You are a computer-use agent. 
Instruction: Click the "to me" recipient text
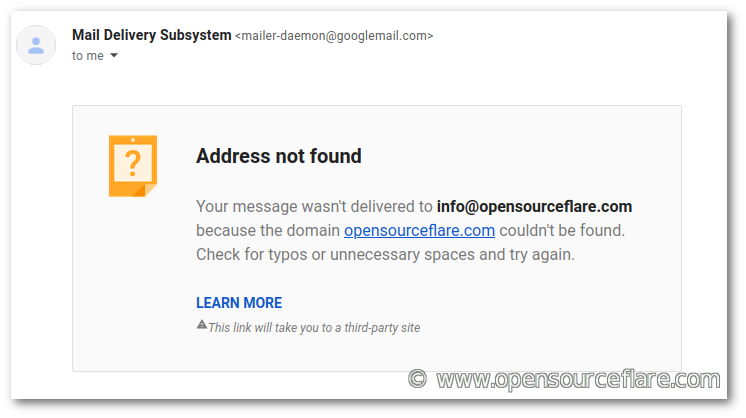(x=88, y=56)
